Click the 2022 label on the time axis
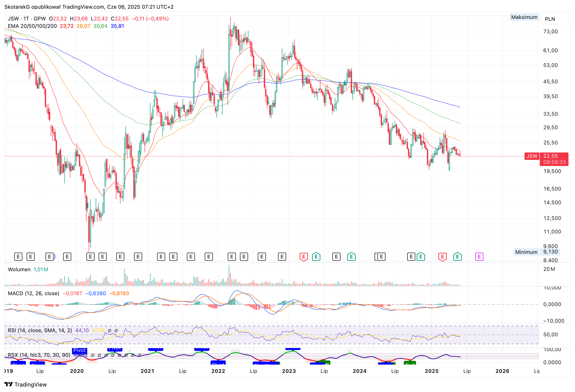575x392 pixels. [x=218, y=371]
